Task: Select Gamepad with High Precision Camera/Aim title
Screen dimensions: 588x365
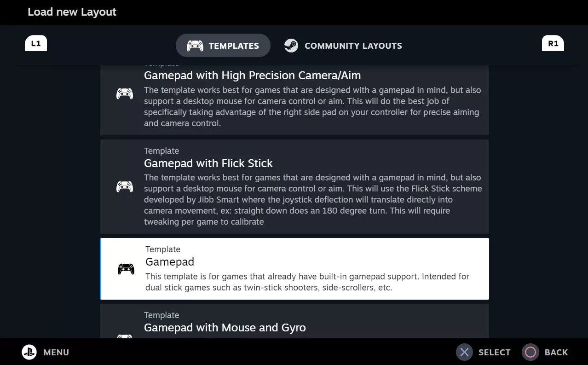Action: coord(252,75)
